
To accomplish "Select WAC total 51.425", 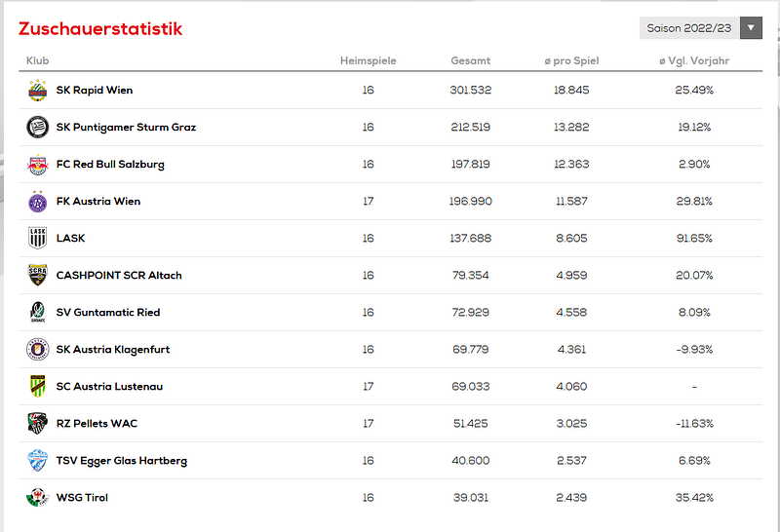I will [471, 424].
